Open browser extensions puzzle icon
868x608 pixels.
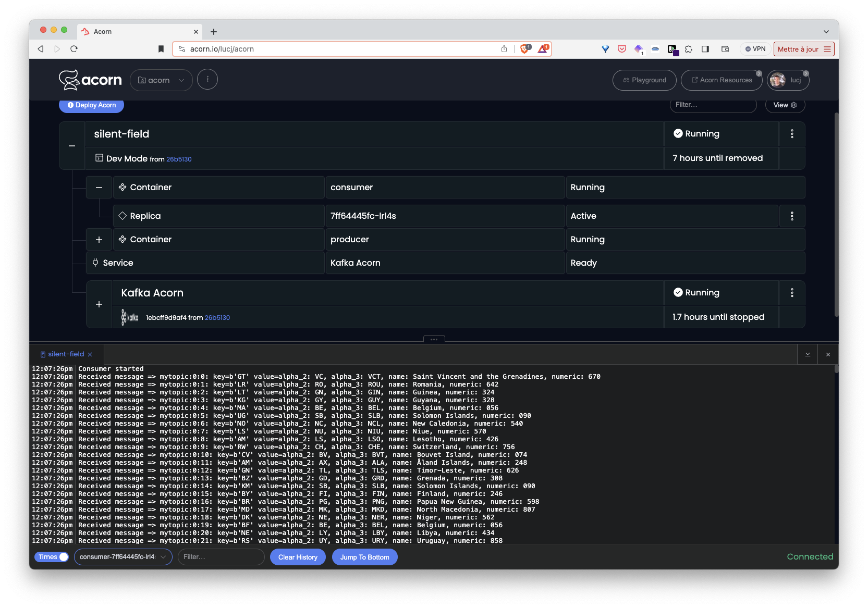pos(689,49)
